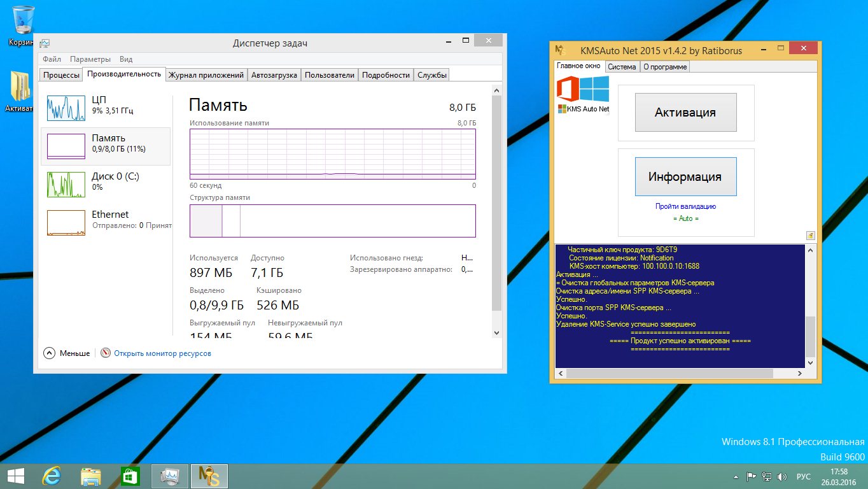The image size is (868, 489).
Task: Click the small yellow icon above log
Action: 810,236
